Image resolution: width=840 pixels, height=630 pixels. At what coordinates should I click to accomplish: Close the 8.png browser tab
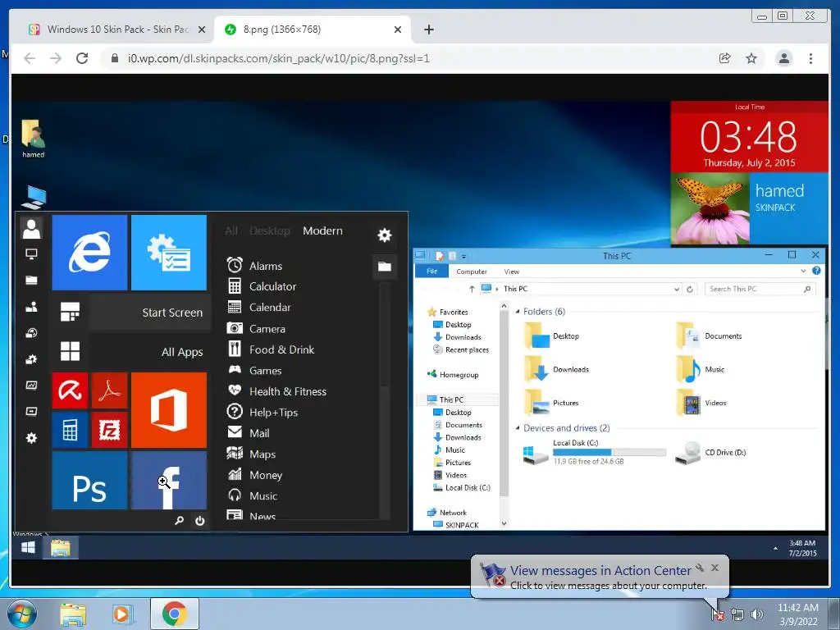tap(398, 30)
